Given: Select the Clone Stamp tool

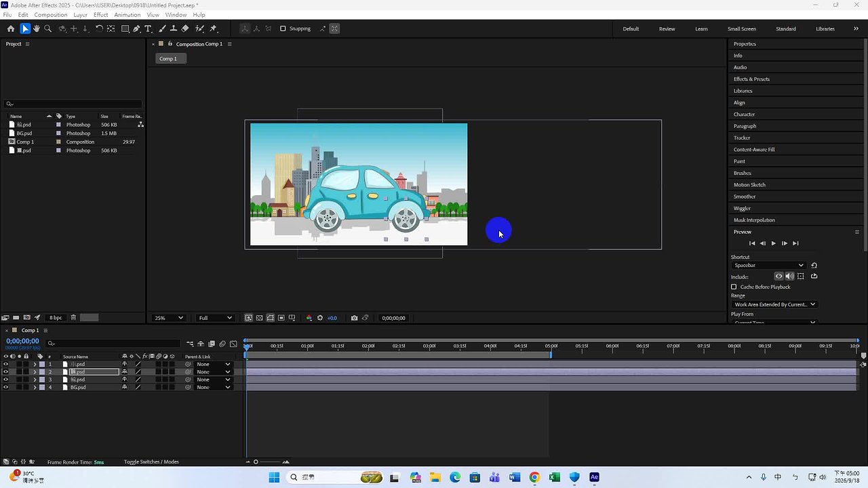Looking at the screenshot, I should point(174,28).
